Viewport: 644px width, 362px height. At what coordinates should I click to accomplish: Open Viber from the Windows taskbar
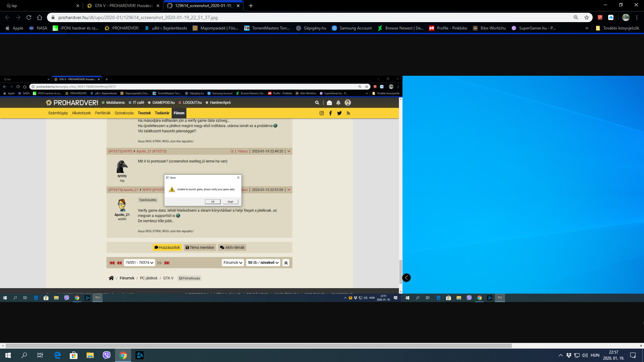(107, 355)
